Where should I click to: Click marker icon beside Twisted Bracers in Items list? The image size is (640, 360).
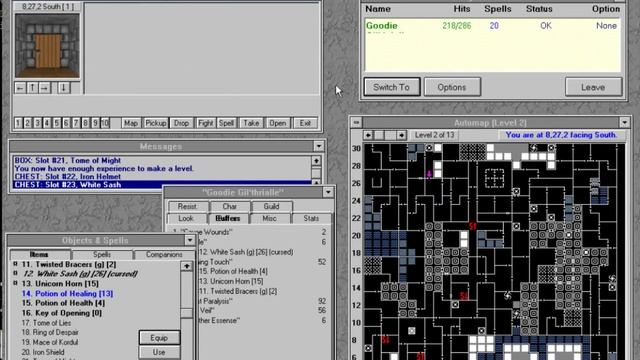[x=16, y=264]
